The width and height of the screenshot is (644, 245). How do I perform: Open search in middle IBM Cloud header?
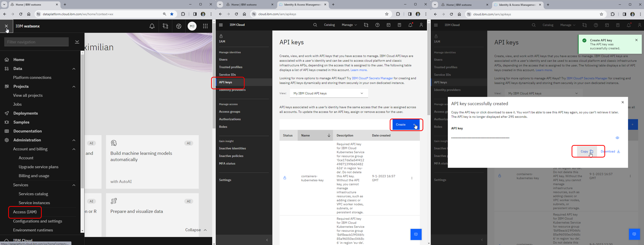(315, 25)
